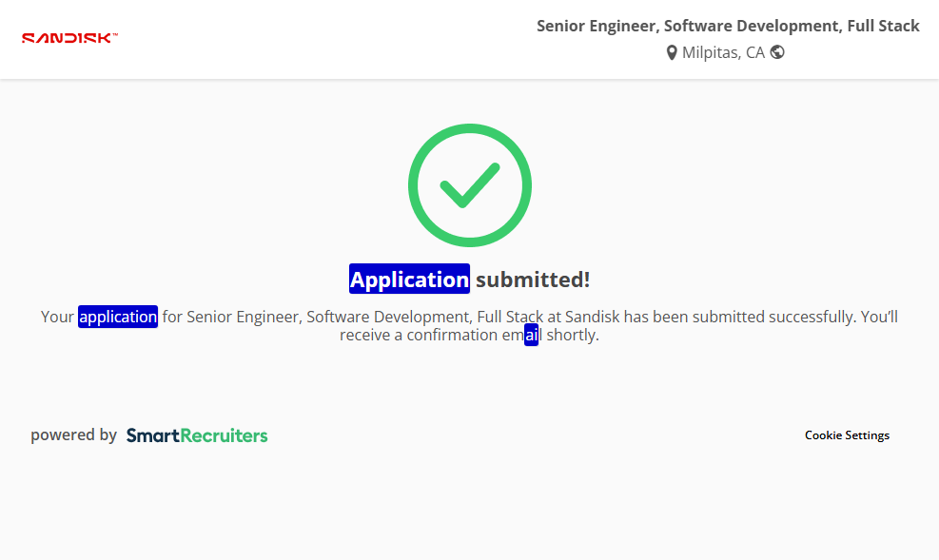Click the word "confirmation" in the message
Image resolution: width=939 pixels, height=560 pixels.
(x=452, y=335)
